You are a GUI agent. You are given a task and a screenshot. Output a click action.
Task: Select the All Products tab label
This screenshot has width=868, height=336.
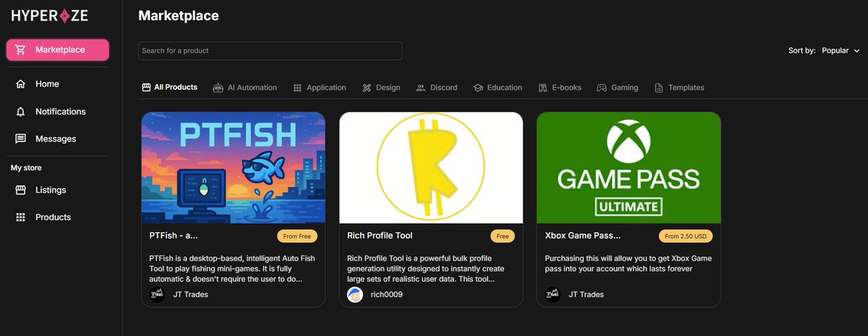[x=176, y=88]
